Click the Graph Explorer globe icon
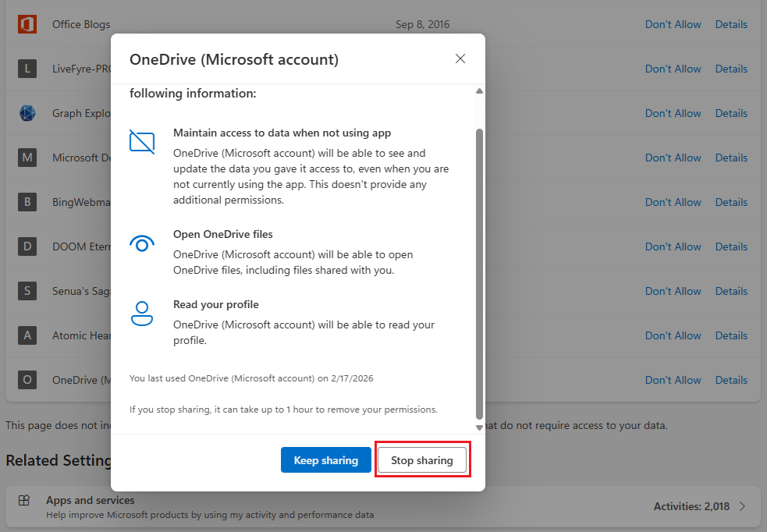The height and width of the screenshot is (532, 767). (27, 113)
